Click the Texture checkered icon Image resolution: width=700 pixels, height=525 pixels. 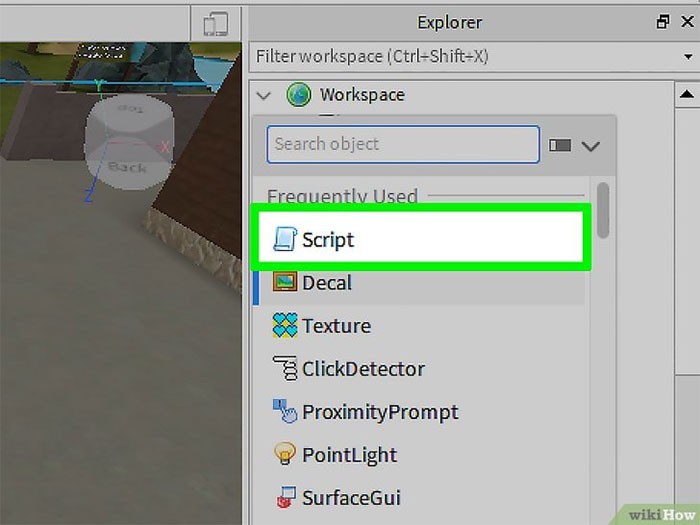click(x=284, y=325)
